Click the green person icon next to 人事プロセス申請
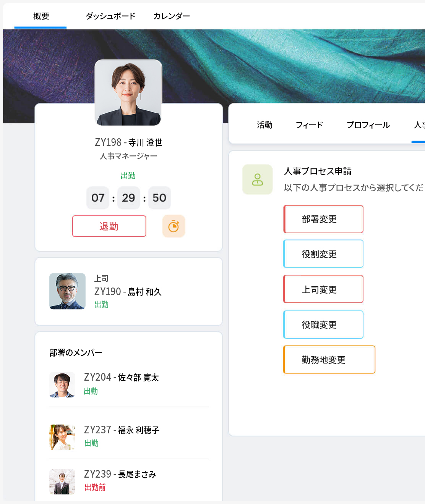The image size is (425, 504). (x=257, y=179)
